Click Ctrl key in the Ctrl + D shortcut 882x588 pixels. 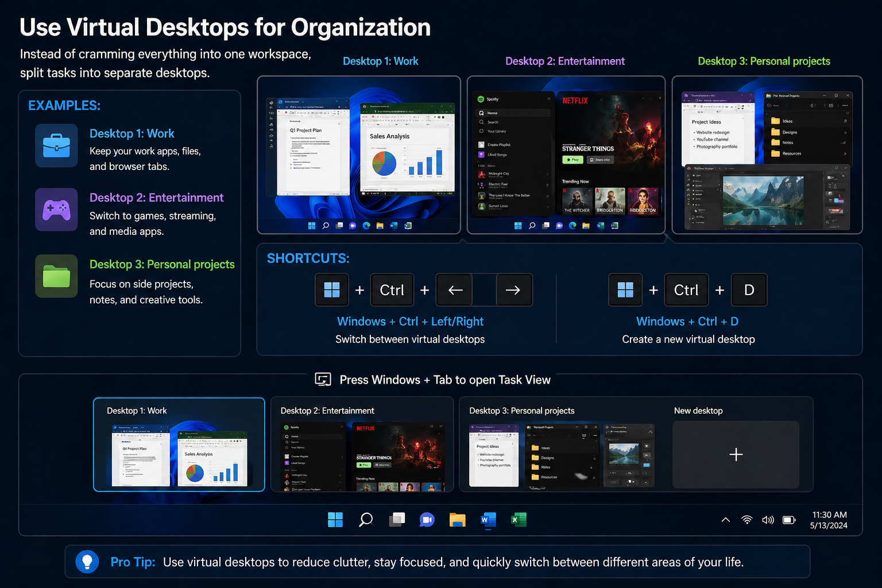[x=686, y=290]
